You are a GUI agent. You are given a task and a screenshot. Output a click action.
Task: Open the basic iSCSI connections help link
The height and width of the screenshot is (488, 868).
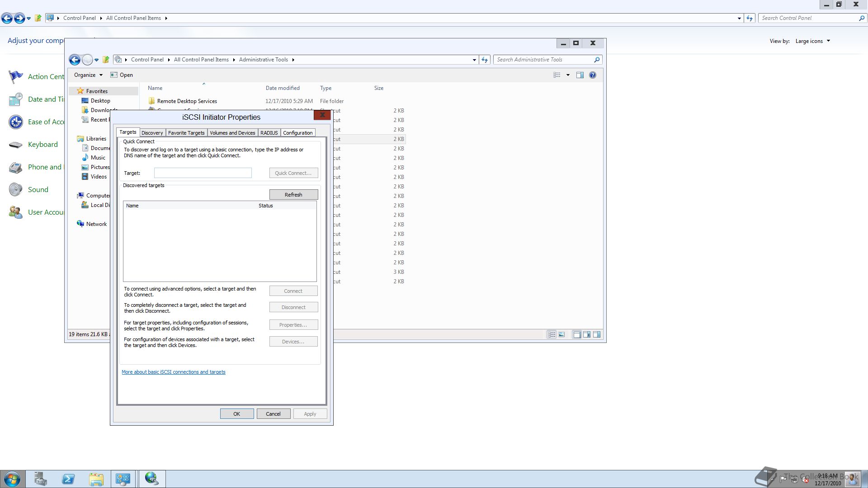point(174,372)
